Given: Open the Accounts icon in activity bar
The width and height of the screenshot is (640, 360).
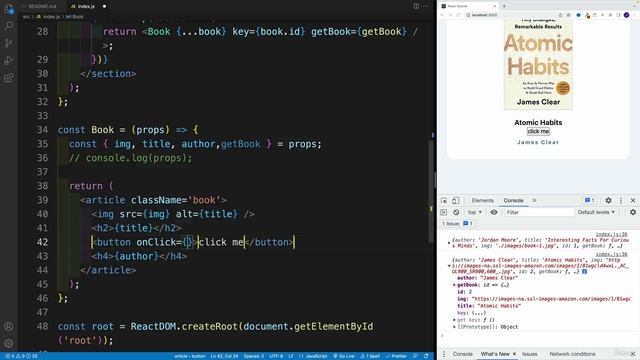Looking at the screenshot, I should pos(9,326).
